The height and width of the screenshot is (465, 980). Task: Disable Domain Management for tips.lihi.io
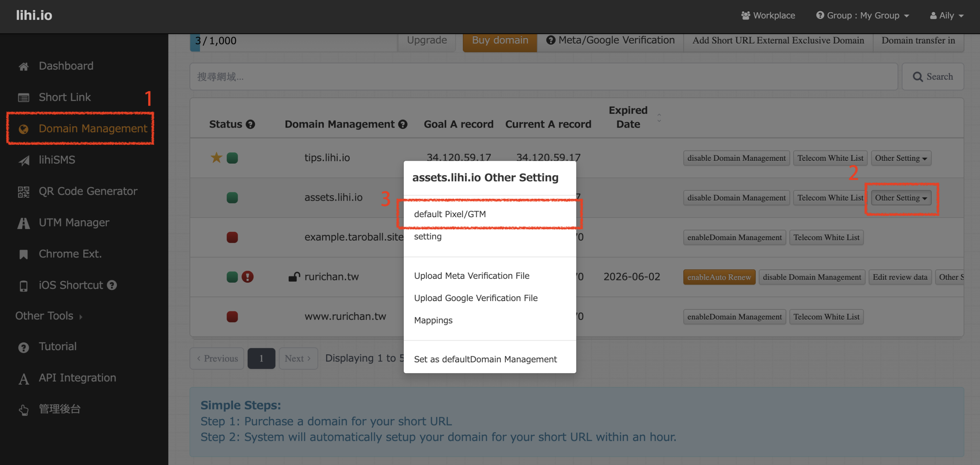[736, 158]
